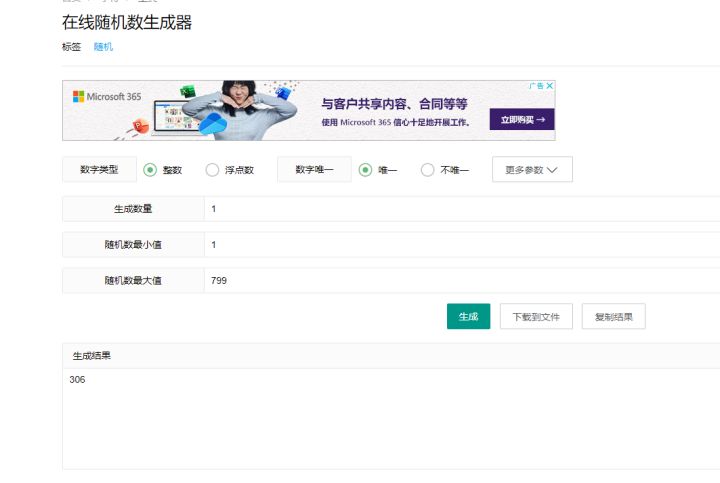The height and width of the screenshot is (483, 720).
Task: Click the 数字类型 label
Action: pyautogui.click(x=99, y=169)
